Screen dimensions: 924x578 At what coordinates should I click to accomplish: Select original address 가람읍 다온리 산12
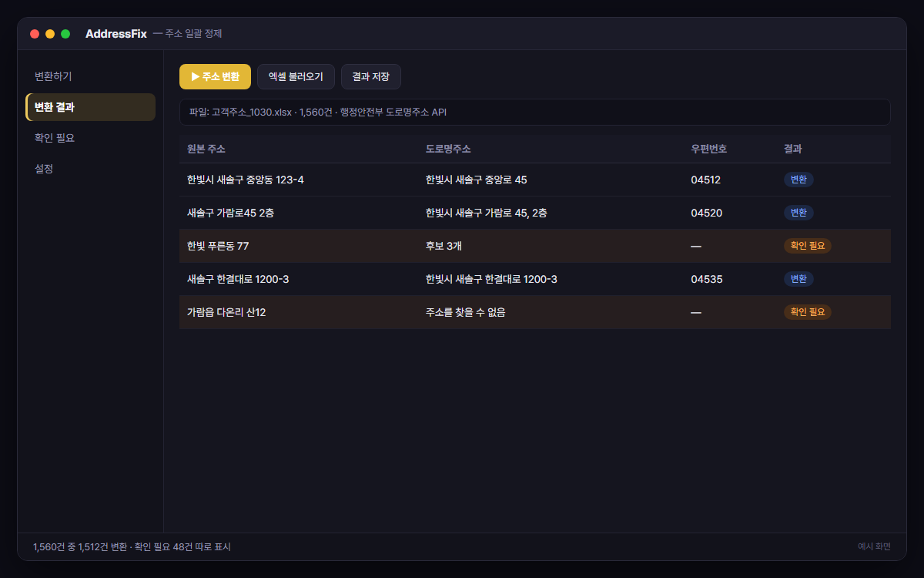click(226, 312)
